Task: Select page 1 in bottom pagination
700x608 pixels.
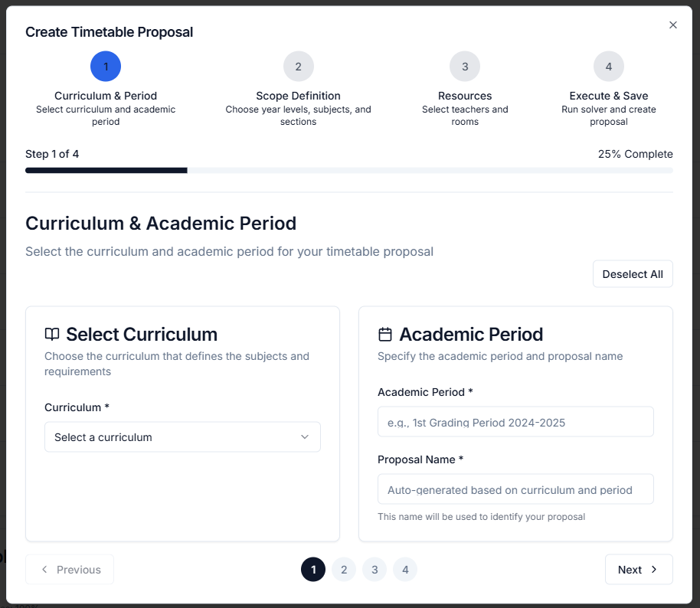Action: (x=313, y=570)
